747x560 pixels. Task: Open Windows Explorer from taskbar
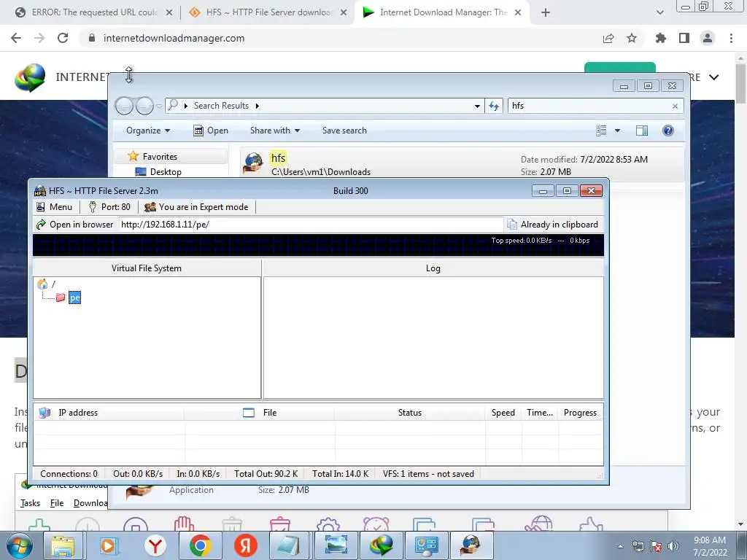63,545
